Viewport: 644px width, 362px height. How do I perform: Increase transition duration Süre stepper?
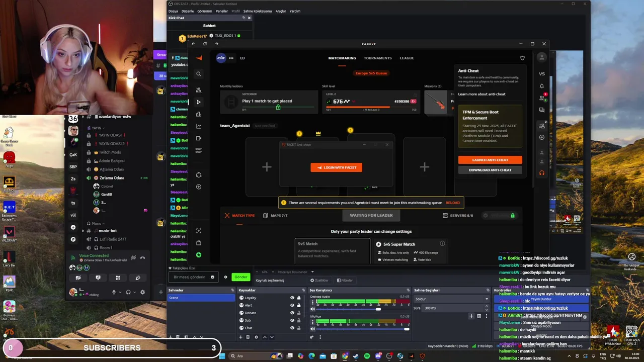487,307
